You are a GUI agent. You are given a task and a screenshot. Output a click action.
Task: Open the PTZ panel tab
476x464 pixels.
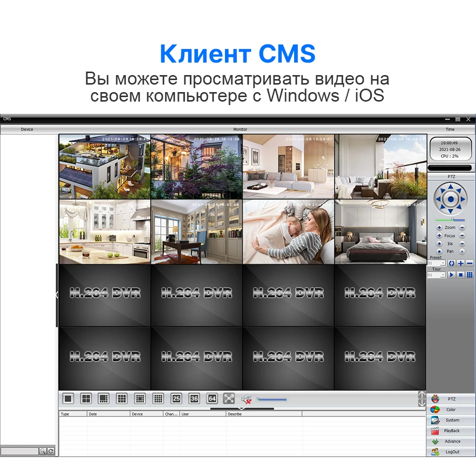pyautogui.click(x=451, y=399)
